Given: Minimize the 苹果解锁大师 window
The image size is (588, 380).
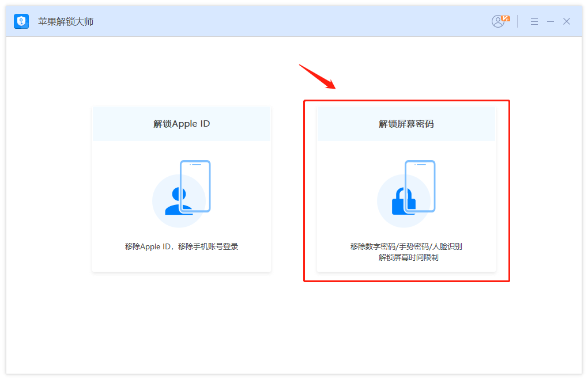Looking at the screenshot, I should click(x=551, y=21).
